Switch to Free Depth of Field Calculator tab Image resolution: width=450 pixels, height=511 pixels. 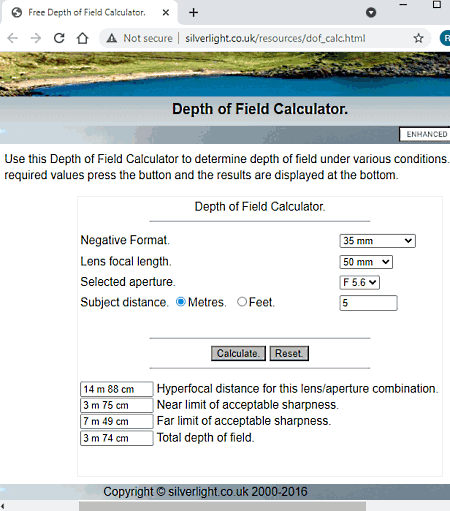tap(87, 13)
